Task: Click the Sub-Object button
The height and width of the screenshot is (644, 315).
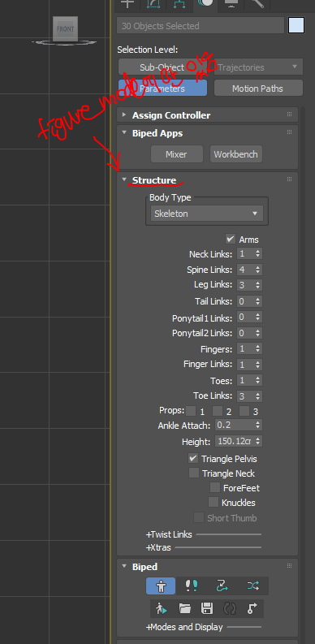Action: [163, 67]
